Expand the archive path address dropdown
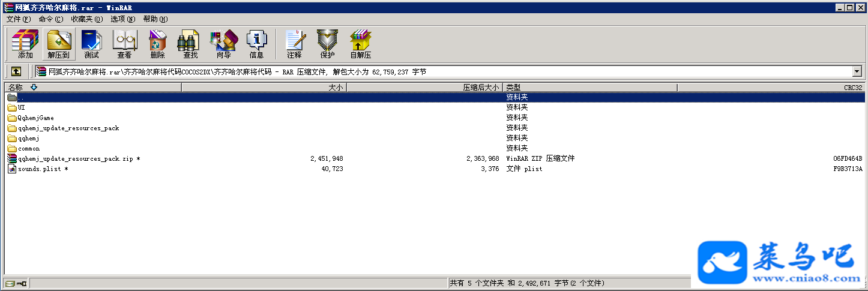 [x=857, y=72]
